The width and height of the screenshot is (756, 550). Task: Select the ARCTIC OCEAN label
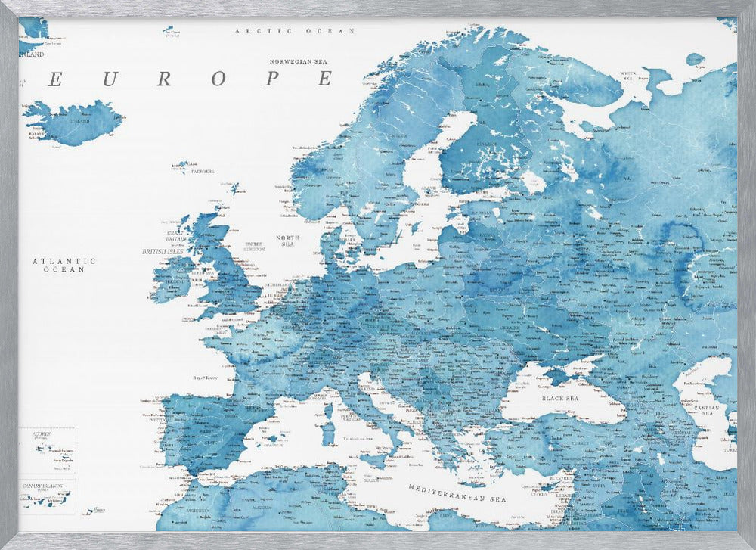pyautogui.click(x=295, y=32)
